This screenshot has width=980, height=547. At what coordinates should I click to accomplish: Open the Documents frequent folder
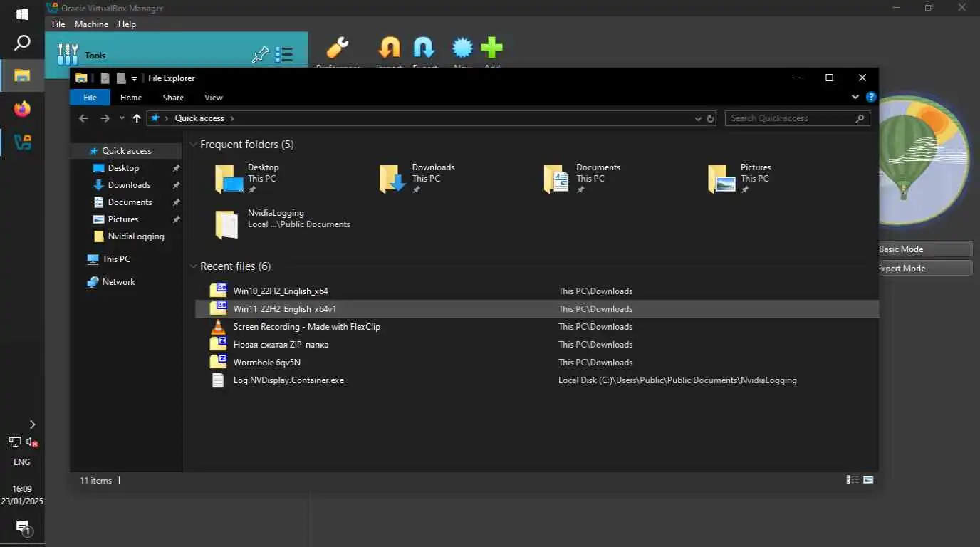582,179
